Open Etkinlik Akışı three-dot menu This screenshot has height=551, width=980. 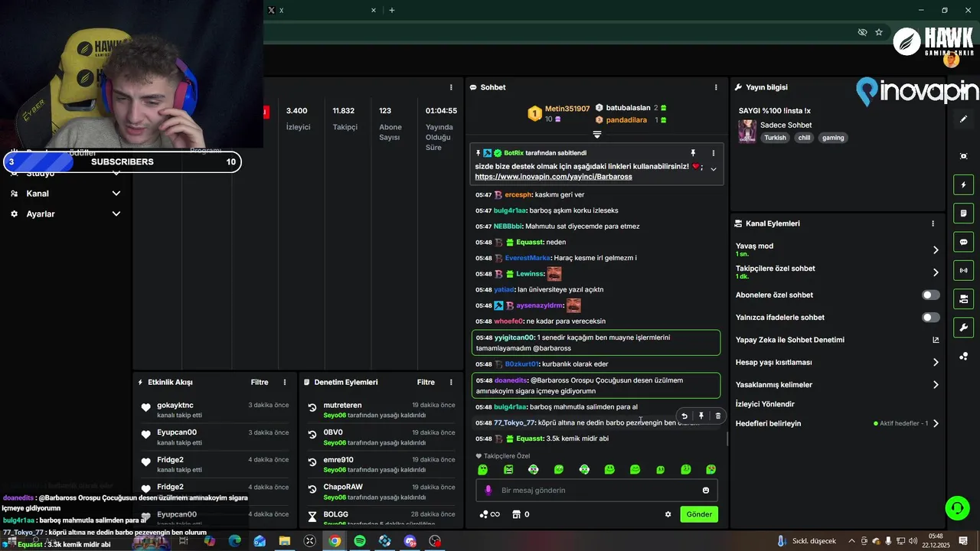click(x=285, y=382)
